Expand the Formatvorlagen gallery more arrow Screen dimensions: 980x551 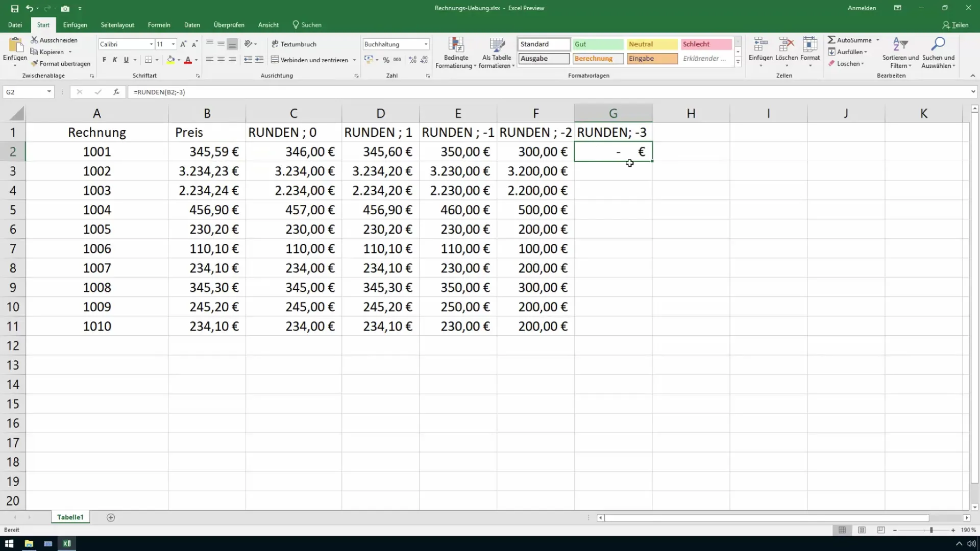(x=738, y=62)
